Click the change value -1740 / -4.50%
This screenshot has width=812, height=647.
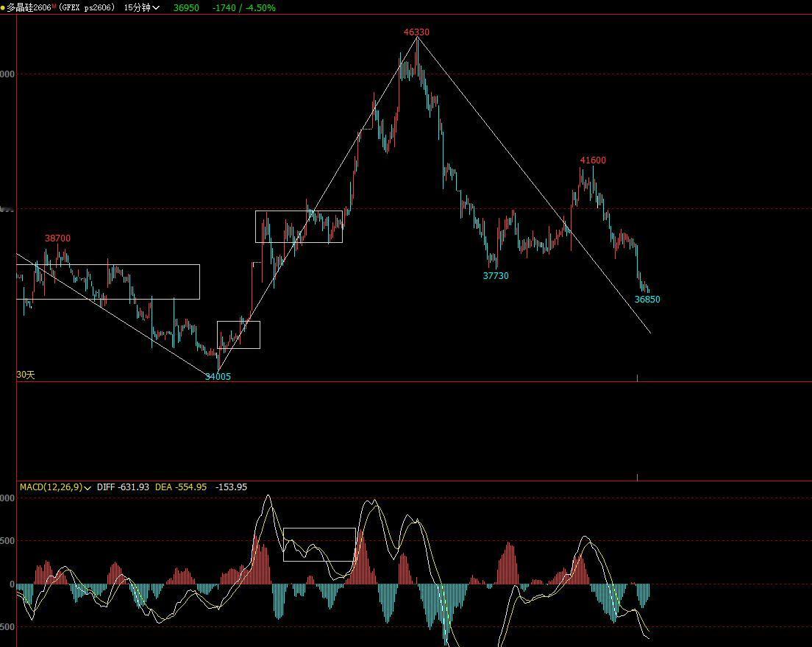244,8
